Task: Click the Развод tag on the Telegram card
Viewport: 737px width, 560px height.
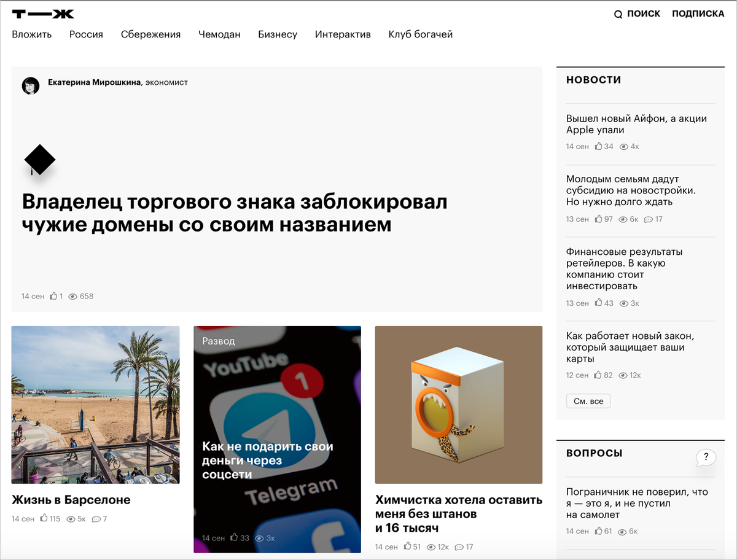Action: 219,341
